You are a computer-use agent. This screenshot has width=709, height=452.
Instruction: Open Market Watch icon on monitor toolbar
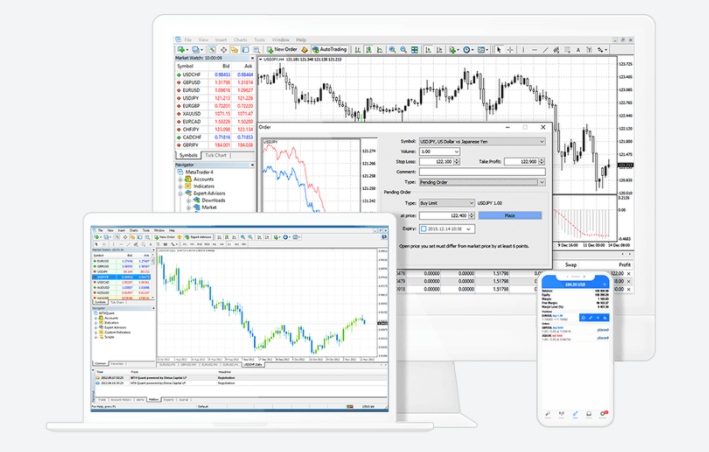click(x=213, y=50)
